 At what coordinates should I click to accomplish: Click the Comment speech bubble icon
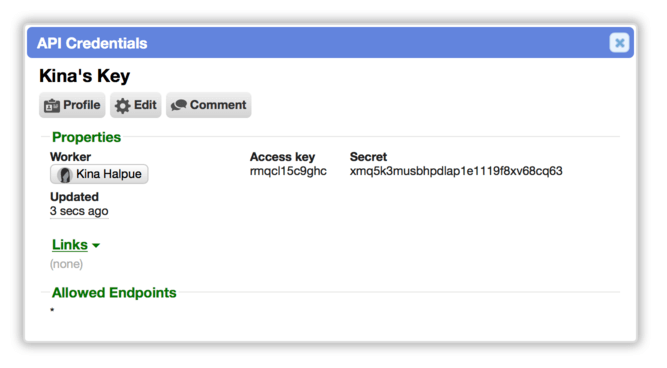point(179,105)
